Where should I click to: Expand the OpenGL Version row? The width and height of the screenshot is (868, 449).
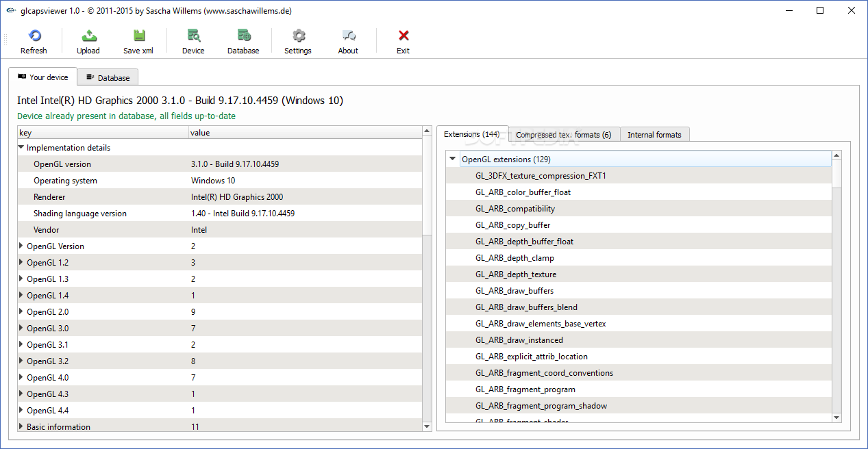(21, 246)
